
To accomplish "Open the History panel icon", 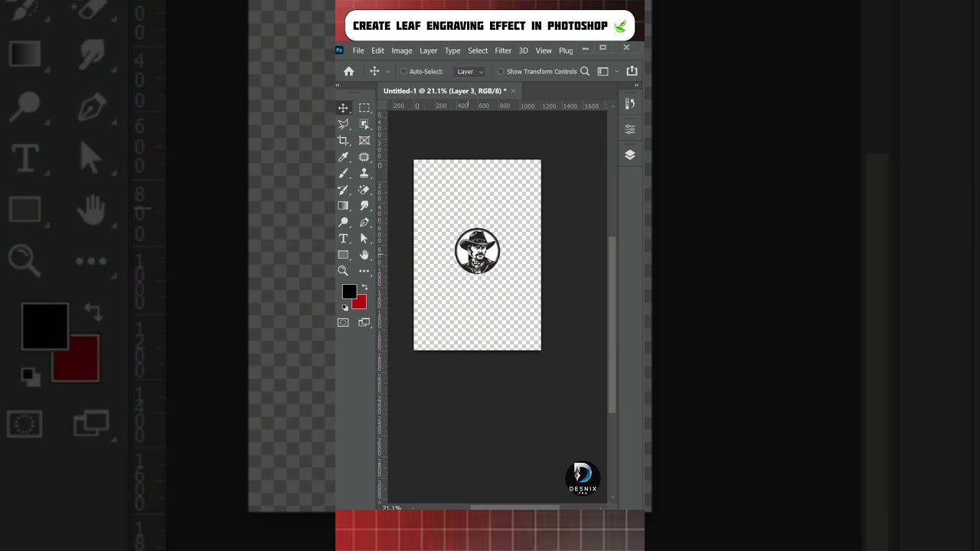I will pyautogui.click(x=630, y=104).
